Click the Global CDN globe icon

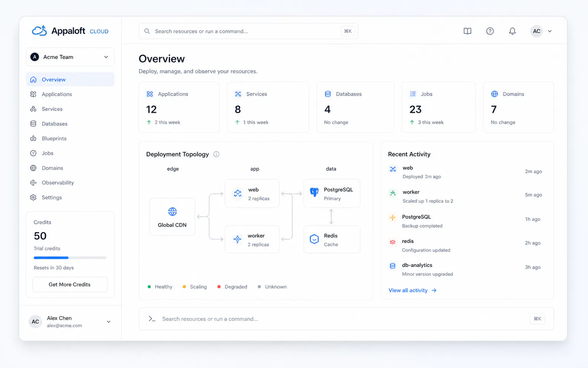(172, 211)
